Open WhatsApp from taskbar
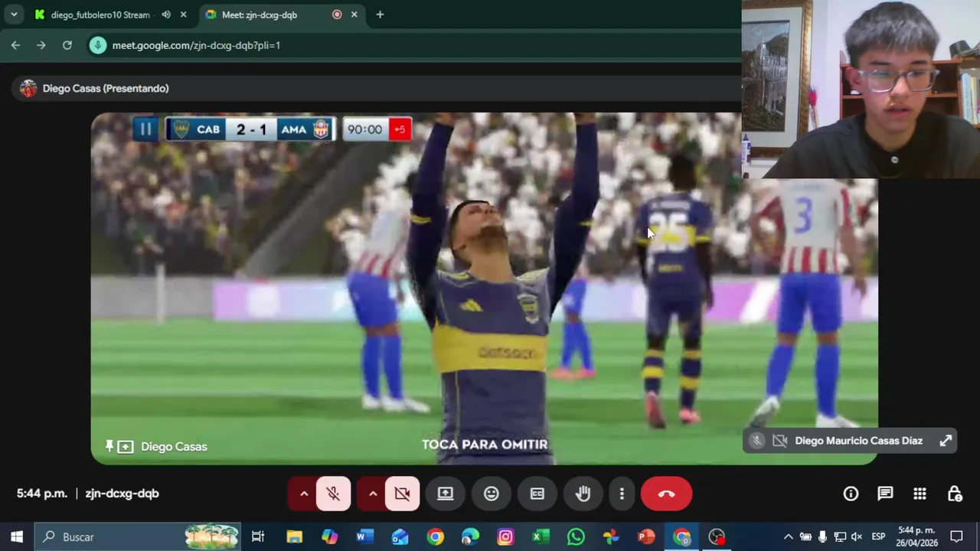Screen dimensions: 980x551 coord(576,536)
